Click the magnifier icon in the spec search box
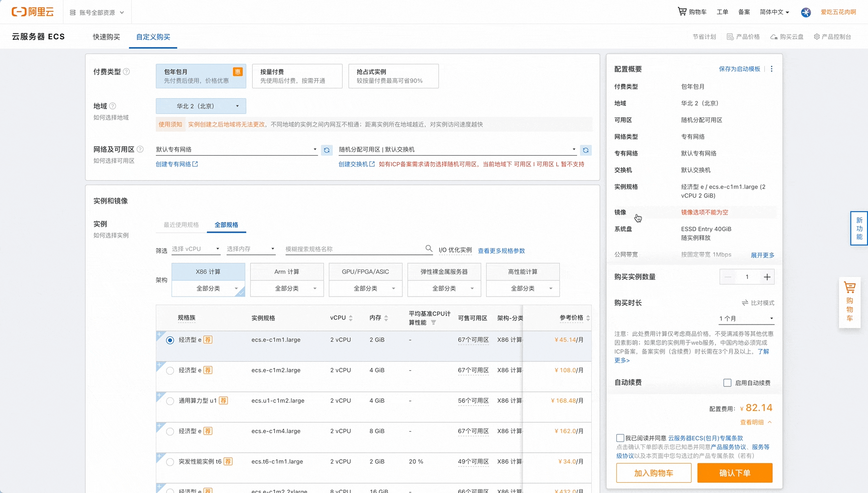 [x=428, y=248]
